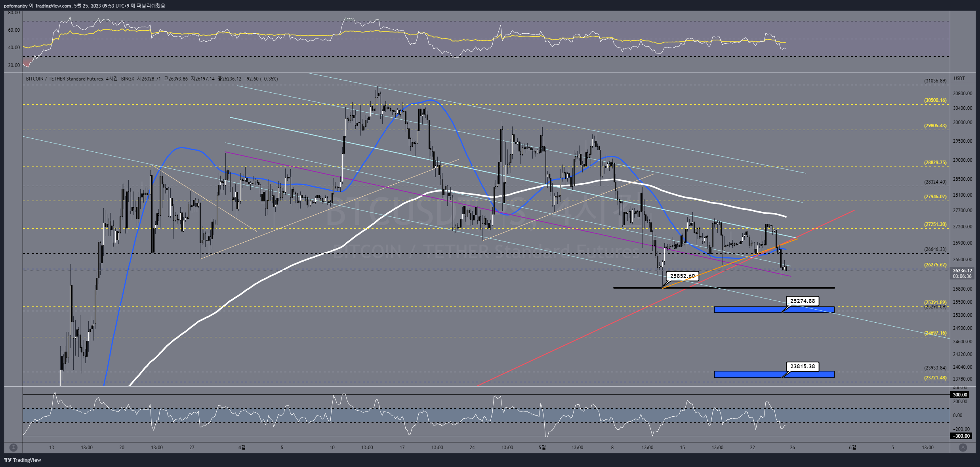The image size is (980, 467).
Task: Select the blue zone rectangle under 23815.38
Action: tap(774, 375)
